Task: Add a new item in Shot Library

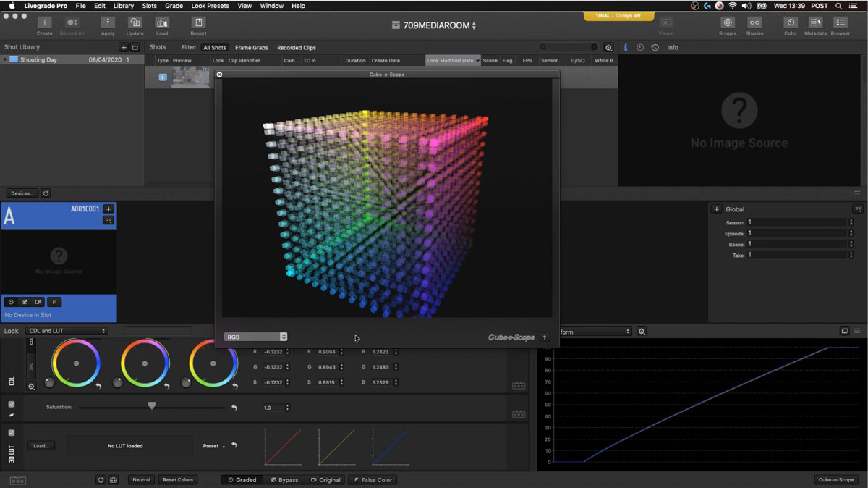Action: coord(124,47)
